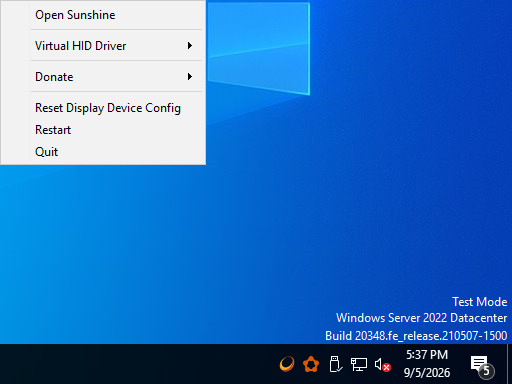Open the Action Center notification icon

(480, 364)
